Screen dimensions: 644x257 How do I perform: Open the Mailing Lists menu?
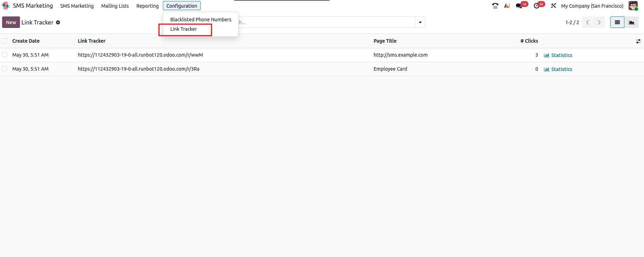tap(115, 6)
